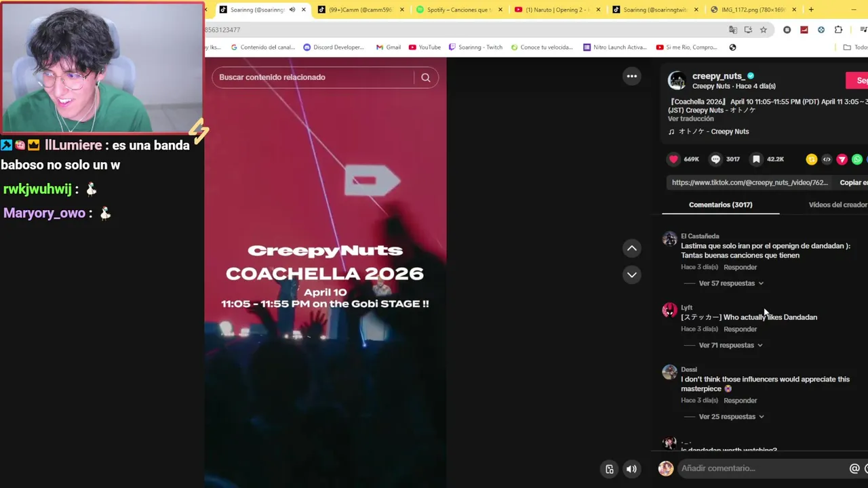Switch to second Soarinng TikTok tab
This screenshot has width=868, height=488.
656,9
